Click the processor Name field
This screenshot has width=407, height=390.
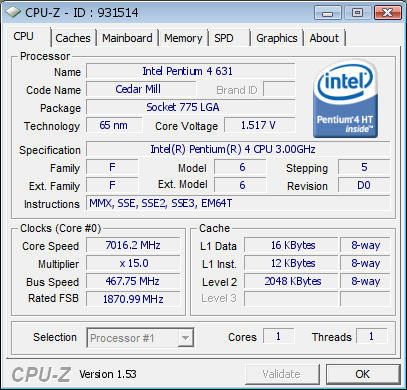191,71
